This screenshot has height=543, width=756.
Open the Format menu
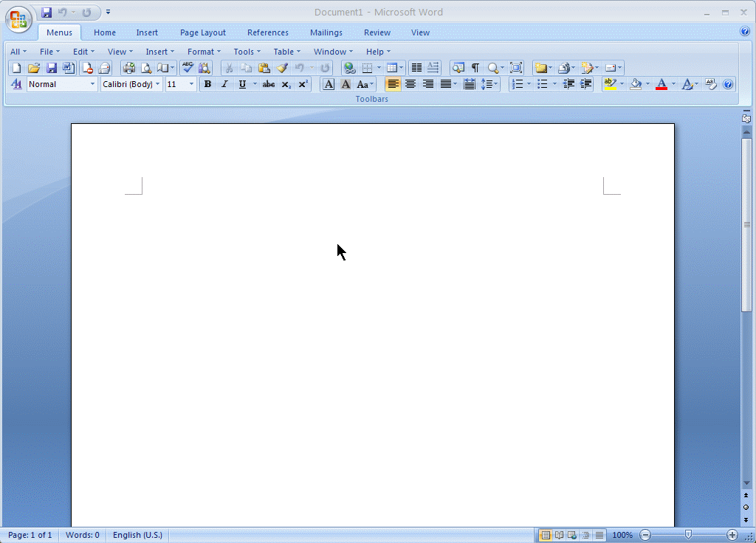coord(204,52)
